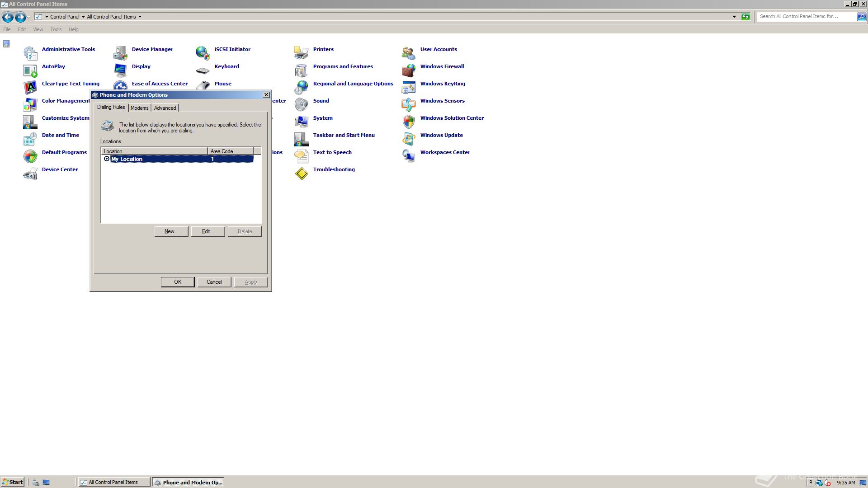The height and width of the screenshot is (488, 868).
Task: Open the ClearType Text Tuning icon
Action: (30, 87)
